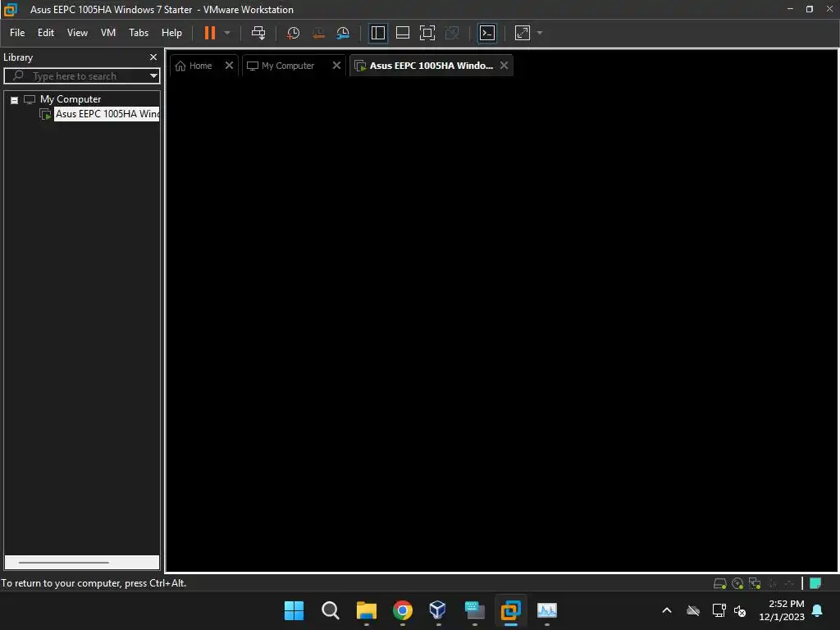
Task: Collapse the My Computer tree node
Action: [15, 100]
